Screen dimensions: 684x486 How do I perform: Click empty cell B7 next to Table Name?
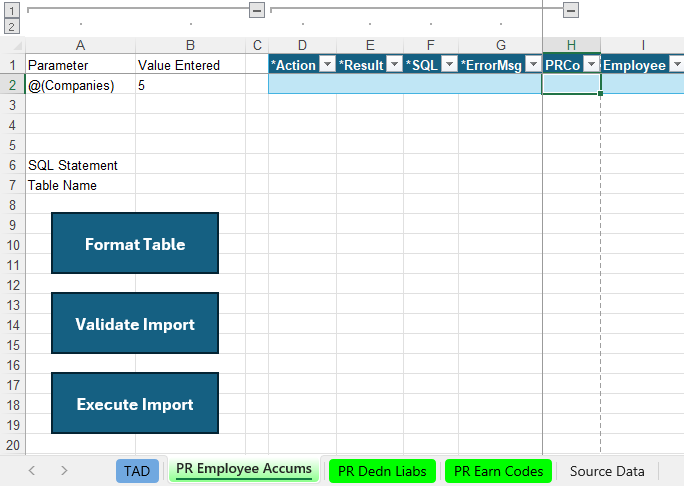[x=190, y=185]
